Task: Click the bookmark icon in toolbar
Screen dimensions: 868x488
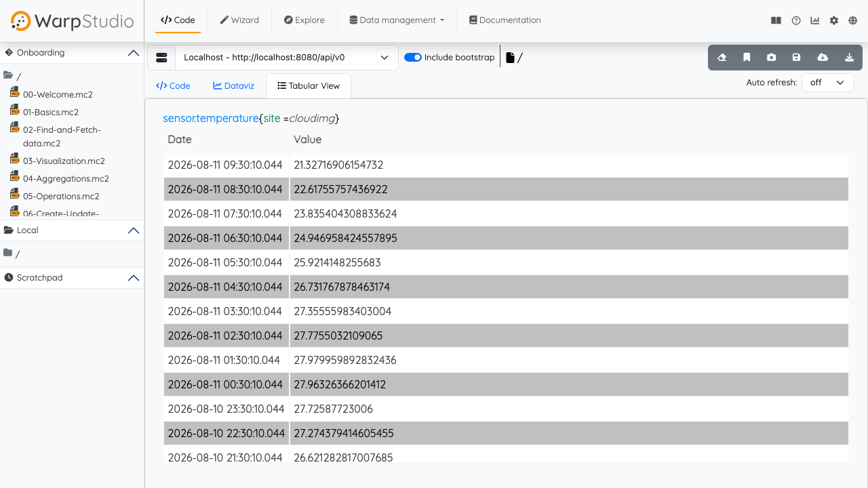Action: tap(747, 58)
